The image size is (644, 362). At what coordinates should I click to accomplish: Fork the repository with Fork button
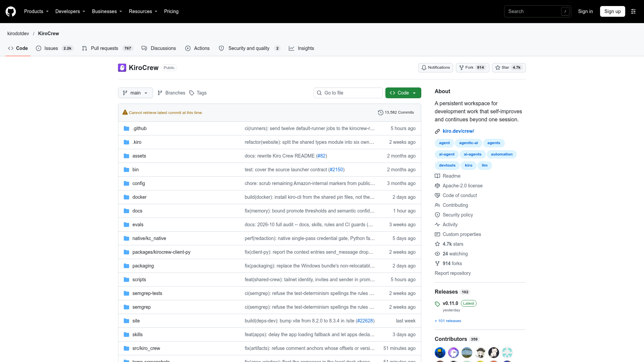pos(473,68)
